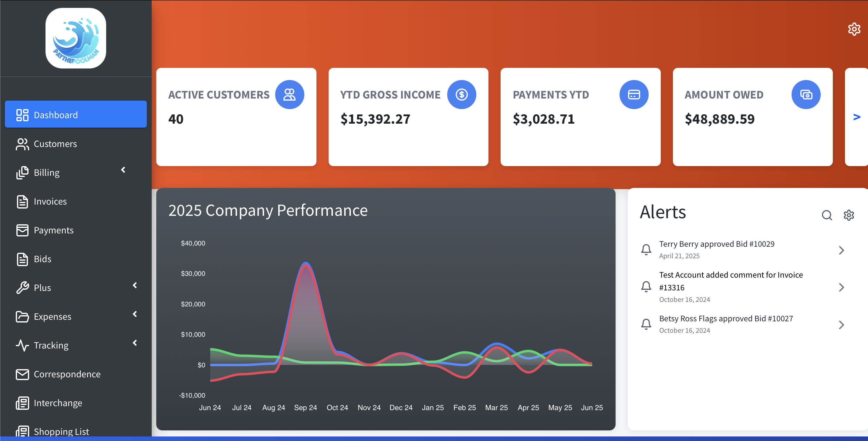868x441 pixels.
Task: Open Terry Berry approved Bid #10029 alert
Action: coord(716,244)
